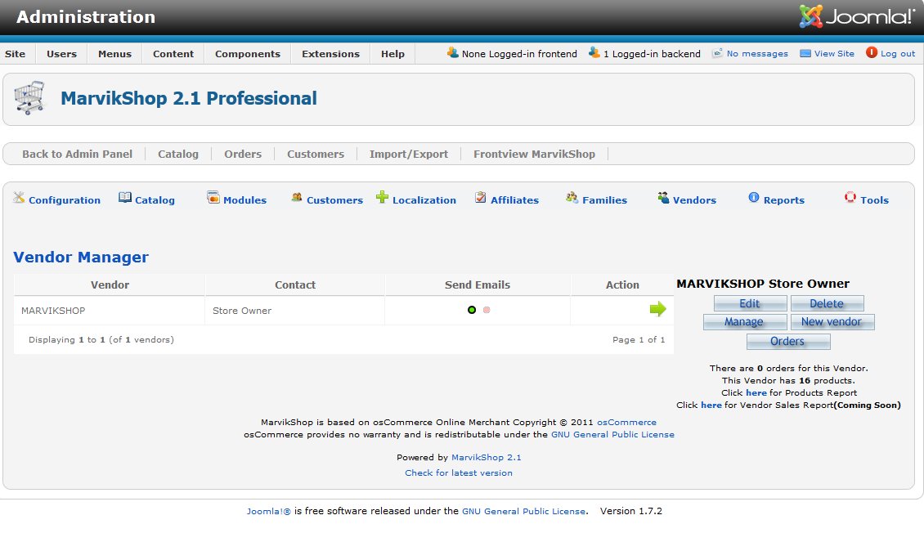Open the Configuration link
Viewport: 924px width, 560px height.
65,200
